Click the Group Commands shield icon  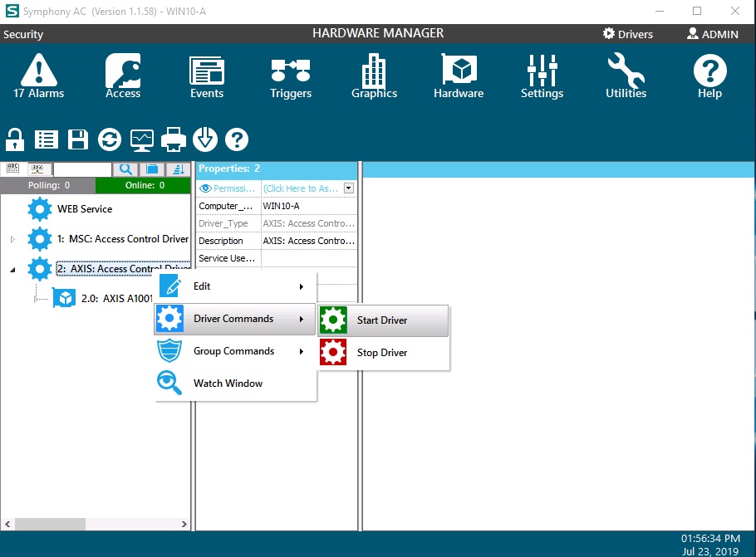tap(169, 351)
